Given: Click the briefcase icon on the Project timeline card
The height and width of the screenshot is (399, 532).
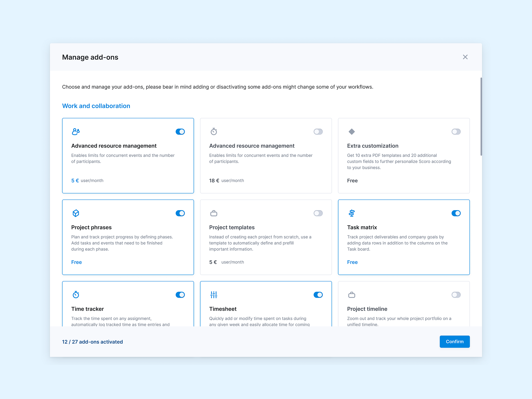Looking at the screenshot, I should pos(352,295).
